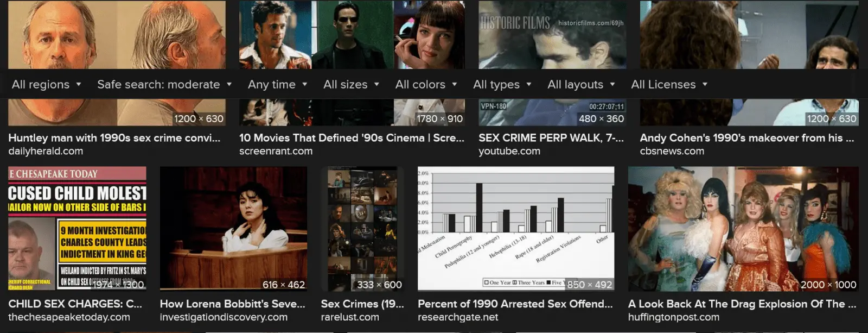Open the All colors filter dropdown
The width and height of the screenshot is (868, 333).
pyautogui.click(x=426, y=84)
